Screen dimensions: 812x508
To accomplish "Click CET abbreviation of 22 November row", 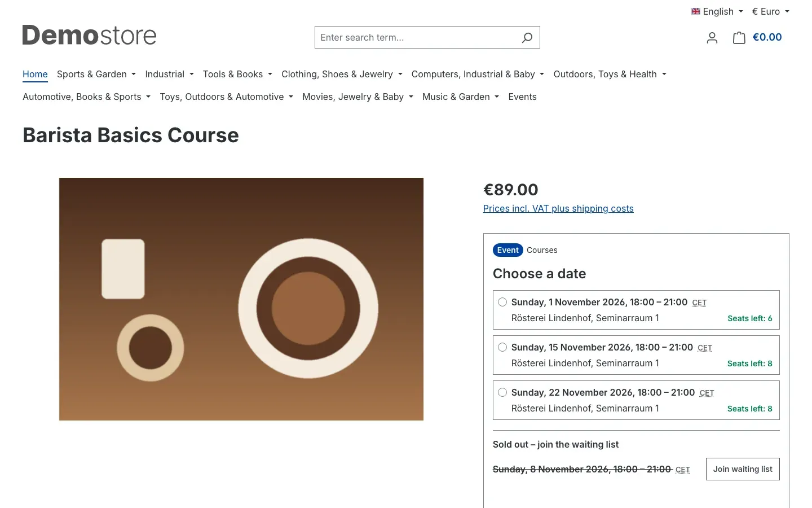I will pyautogui.click(x=707, y=393).
